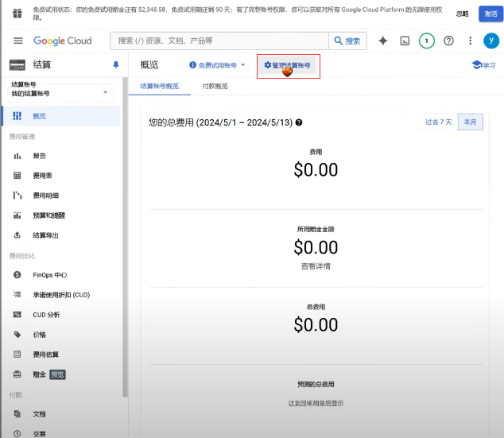
Task: Open 报告 in the sidebar
Action: click(39, 156)
